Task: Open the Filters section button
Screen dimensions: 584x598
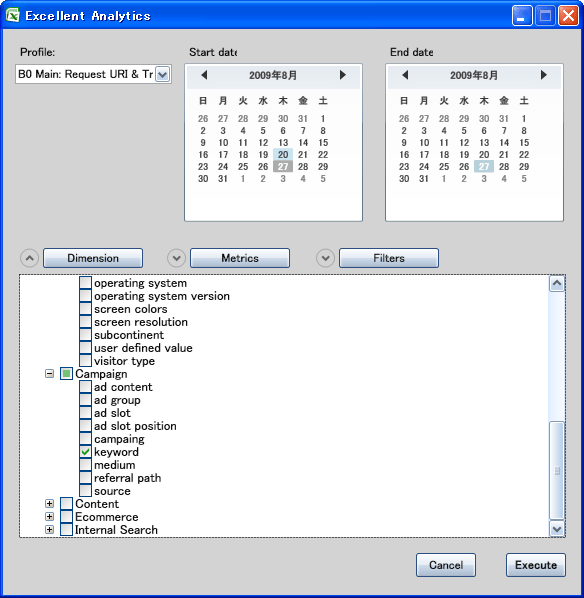Action: click(x=389, y=258)
